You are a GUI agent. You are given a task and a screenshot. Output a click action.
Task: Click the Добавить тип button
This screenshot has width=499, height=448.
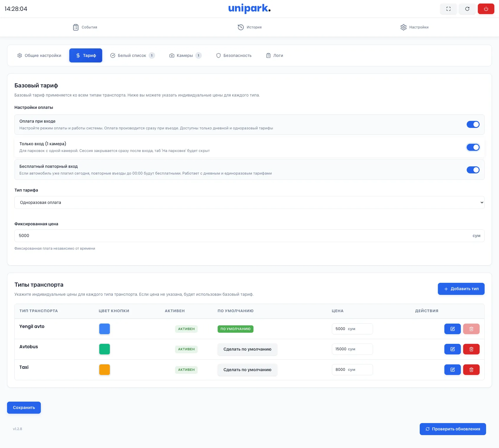pos(461,289)
